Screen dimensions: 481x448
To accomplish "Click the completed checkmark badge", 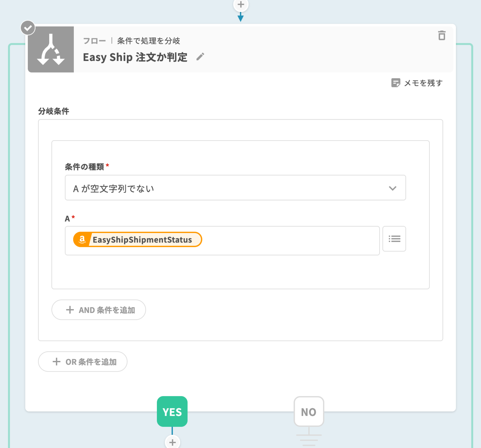I will 28,28.
